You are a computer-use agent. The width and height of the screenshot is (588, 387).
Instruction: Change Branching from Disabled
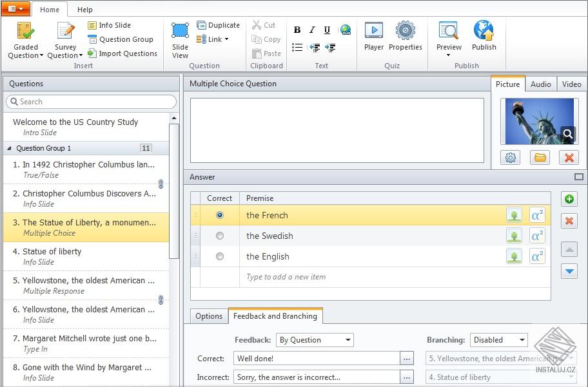pos(498,340)
